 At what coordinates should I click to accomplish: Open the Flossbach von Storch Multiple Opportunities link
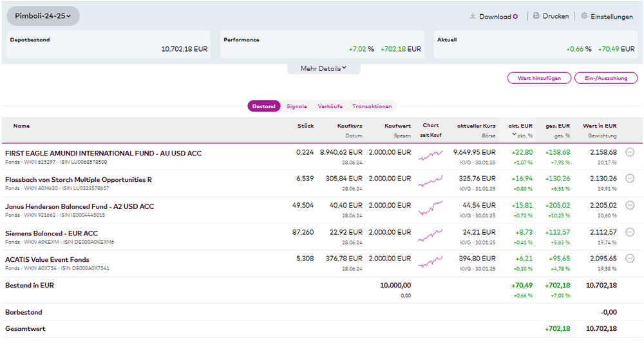79,179
